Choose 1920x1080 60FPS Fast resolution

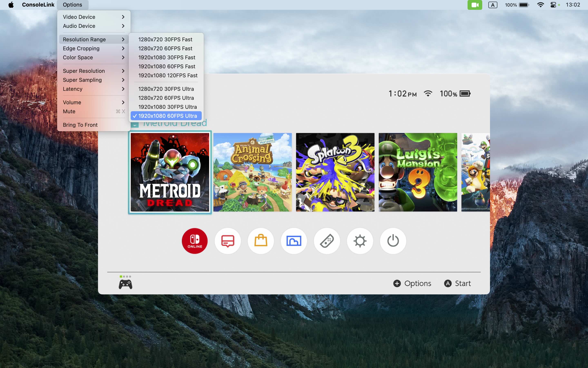coord(166,66)
